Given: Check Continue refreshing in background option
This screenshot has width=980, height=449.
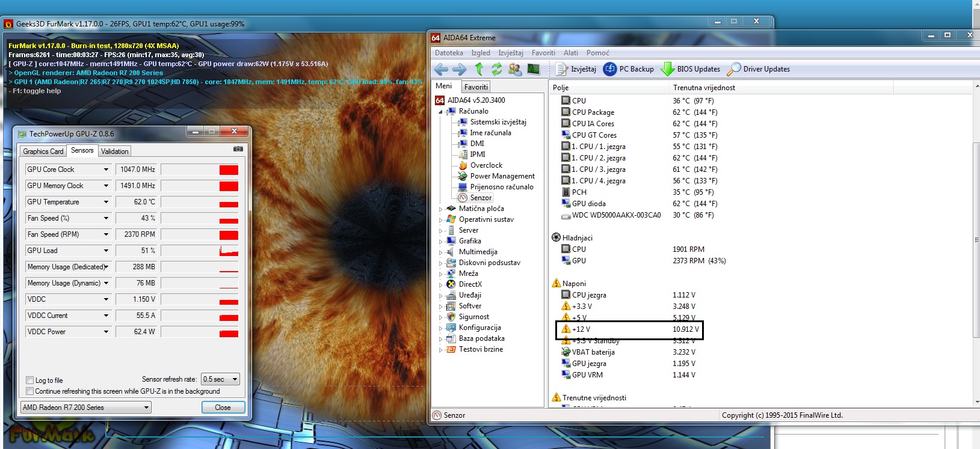Looking at the screenshot, I should (x=30, y=391).
